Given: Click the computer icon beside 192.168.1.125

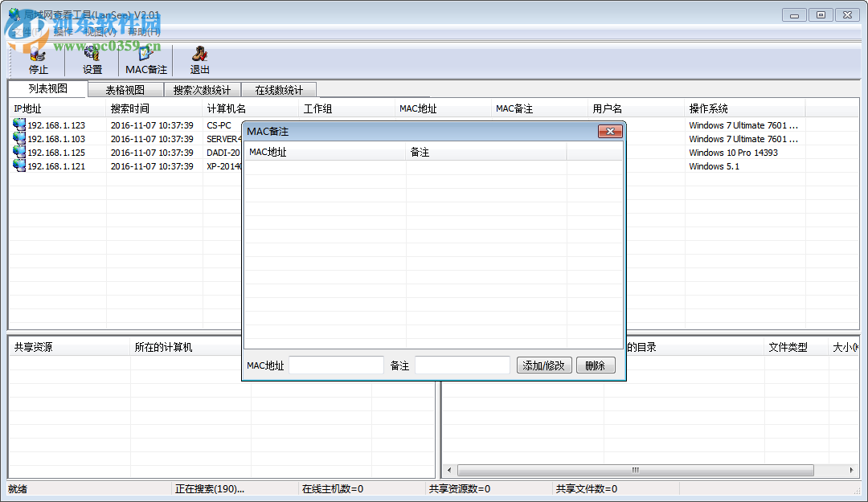Looking at the screenshot, I should point(18,152).
